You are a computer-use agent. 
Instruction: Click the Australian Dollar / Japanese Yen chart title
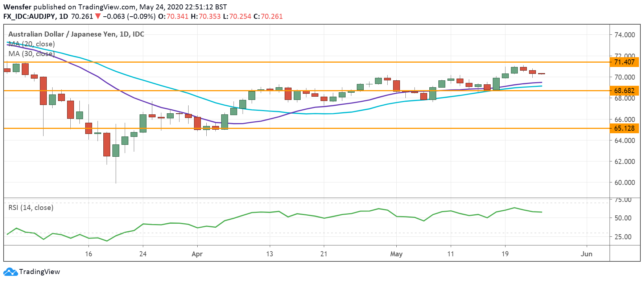pos(76,34)
